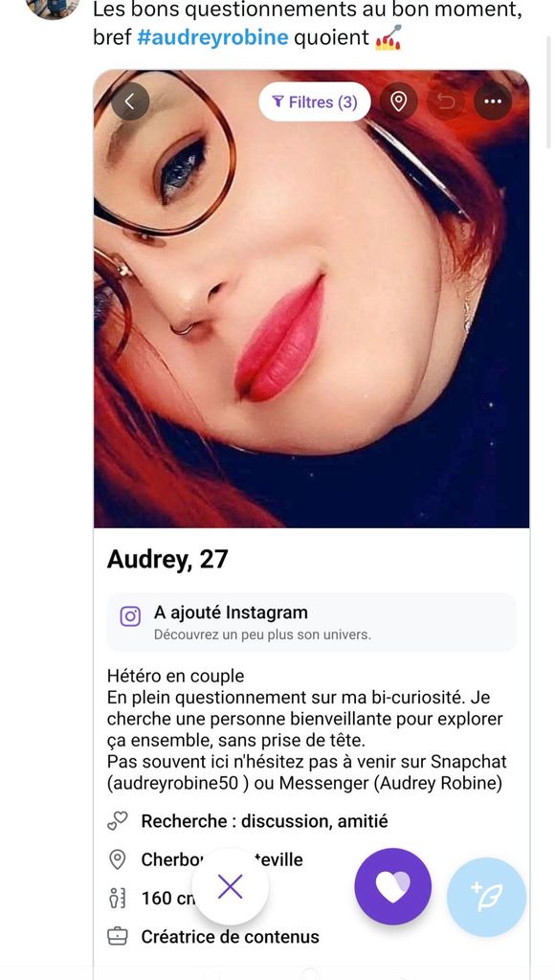Tap the undo/rewind icon

[446, 101]
